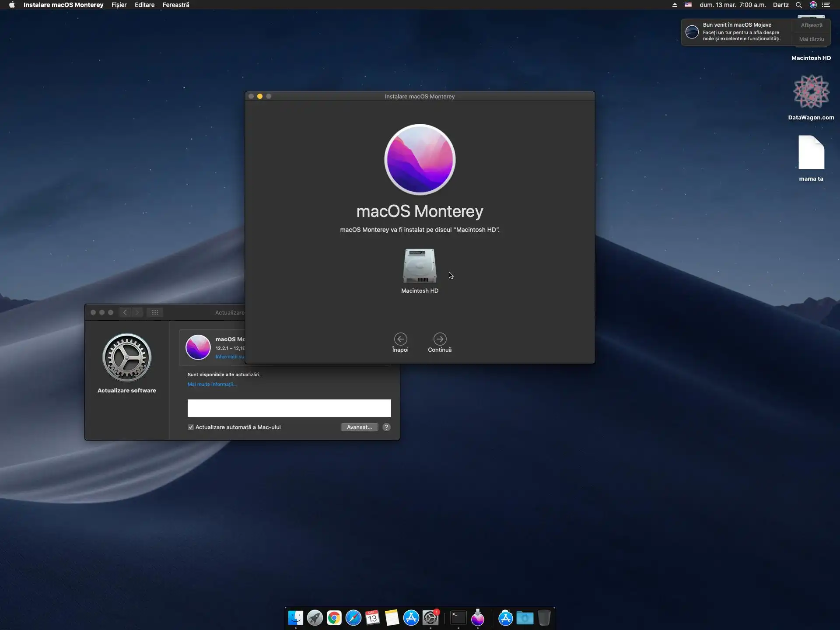Screen dimensions: 840x630
Task: Open Spotlight search in menu bar
Action: click(x=798, y=5)
